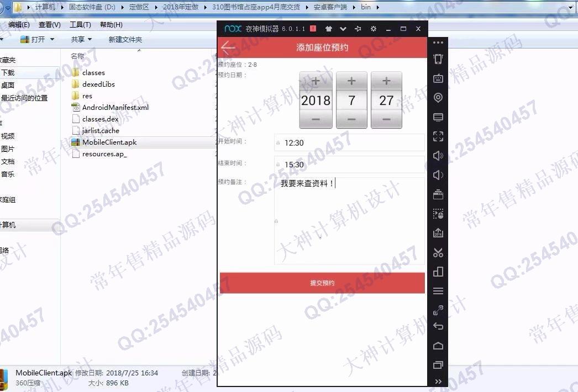Open the 工具(T) menu in Explorer
This screenshot has height=392, width=578.
point(80,25)
